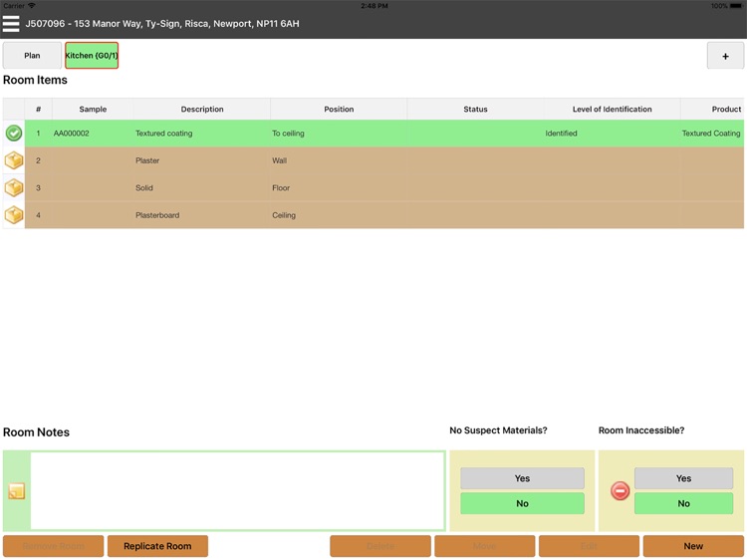
Task: Click the green checkmark icon on row 1
Action: click(x=14, y=133)
